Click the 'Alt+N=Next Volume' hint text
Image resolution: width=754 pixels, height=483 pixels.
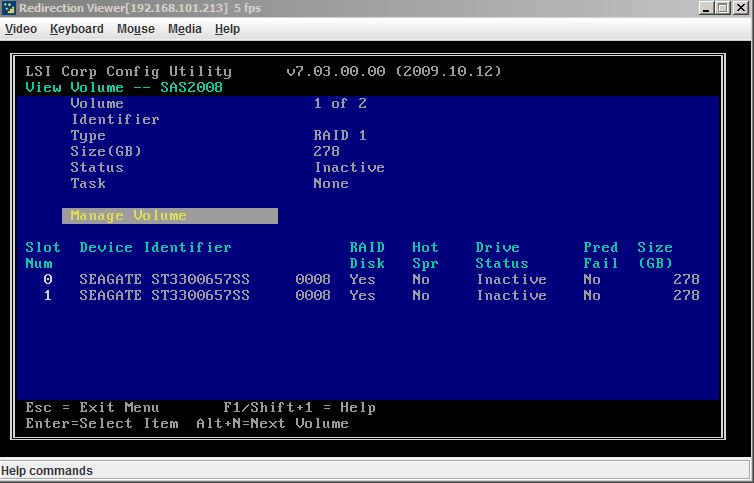pyautogui.click(x=273, y=424)
